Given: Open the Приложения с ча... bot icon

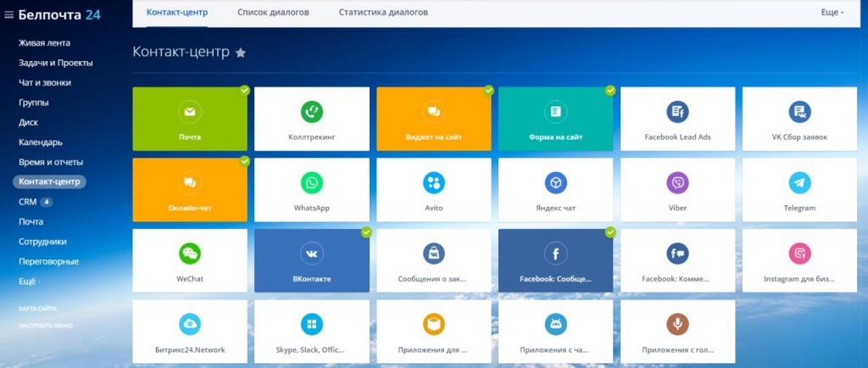Looking at the screenshot, I should coord(555,324).
